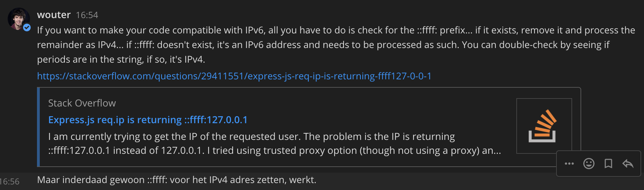Click the '::ffff:127.0.0.1 instead of' preview line
The height and width of the screenshot is (190, 644).
(274, 151)
